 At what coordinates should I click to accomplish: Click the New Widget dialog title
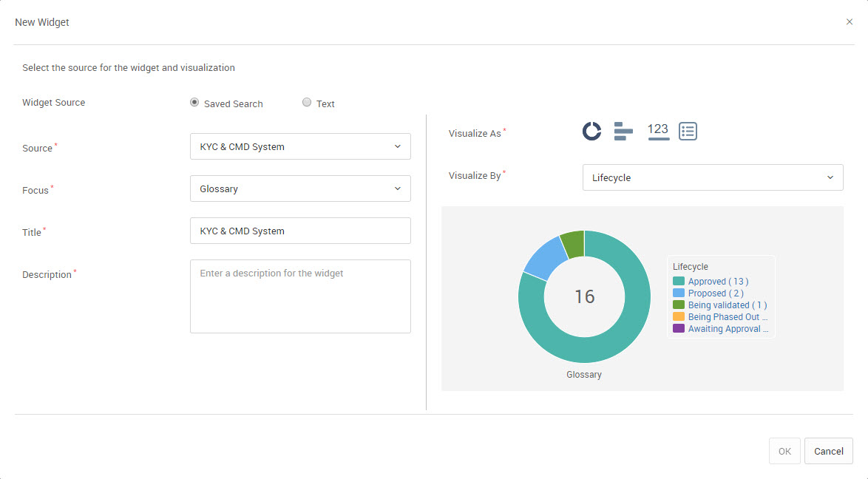[x=42, y=22]
